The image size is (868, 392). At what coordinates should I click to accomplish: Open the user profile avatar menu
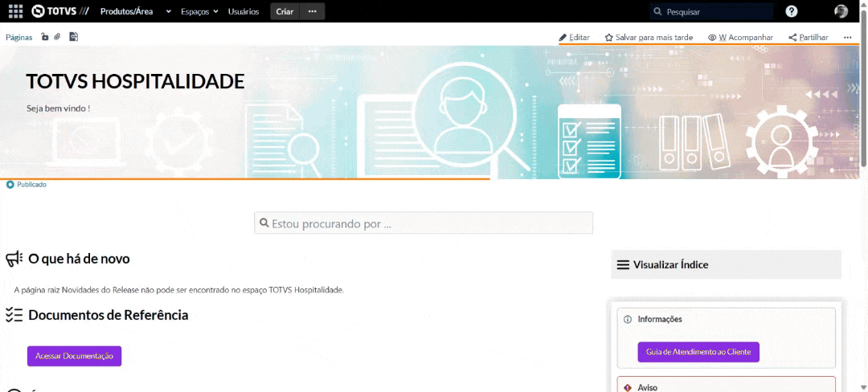click(x=841, y=11)
